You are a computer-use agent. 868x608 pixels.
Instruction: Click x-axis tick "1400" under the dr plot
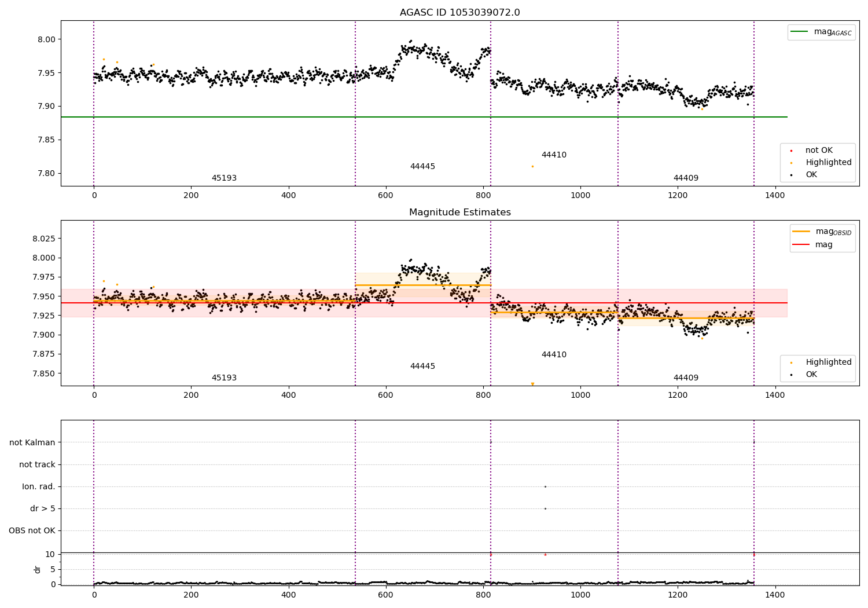[775, 595]
